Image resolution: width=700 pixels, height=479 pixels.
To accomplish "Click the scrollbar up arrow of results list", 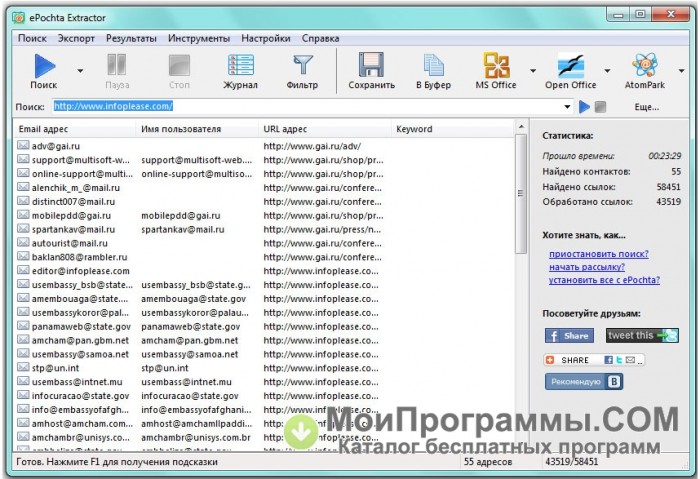I will click(x=521, y=127).
